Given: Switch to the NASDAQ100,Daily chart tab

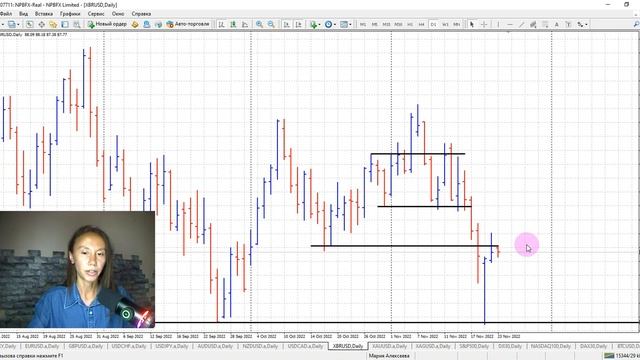Looking at the screenshot, I should 550,346.
